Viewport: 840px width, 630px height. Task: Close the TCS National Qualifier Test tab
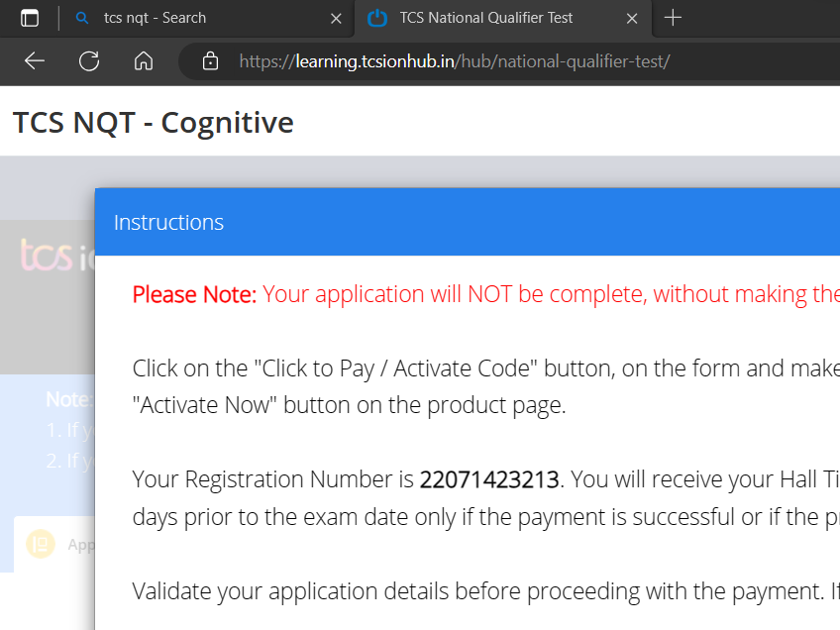coord(632,18)
